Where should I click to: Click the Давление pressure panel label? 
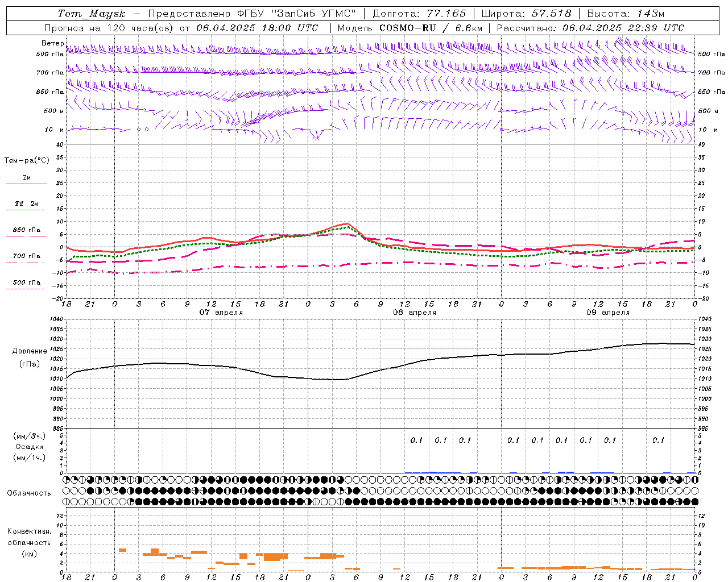pyautogui.click(x=30, y=351)
